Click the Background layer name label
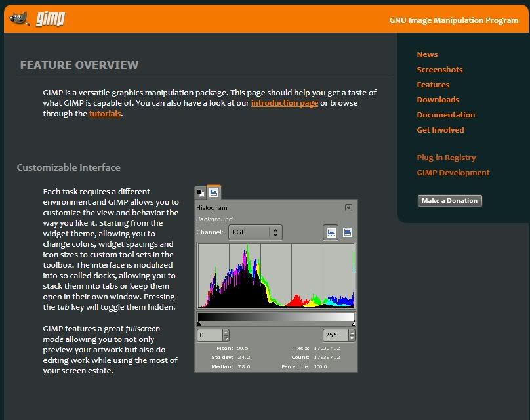 [214, 219]
